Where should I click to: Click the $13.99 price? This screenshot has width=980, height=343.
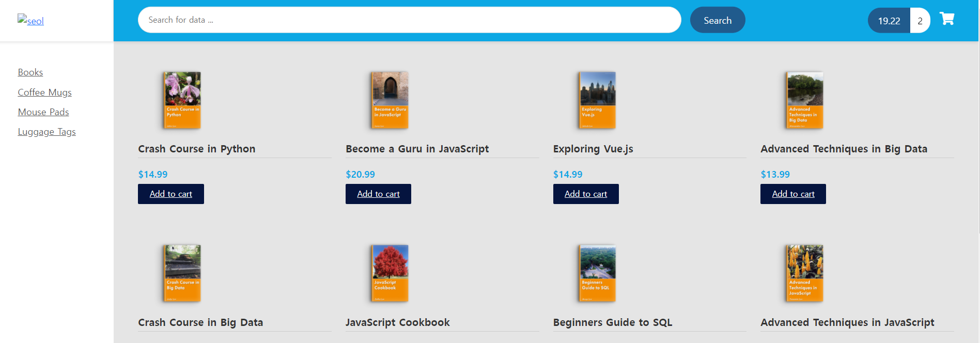(x=775, y=175)
